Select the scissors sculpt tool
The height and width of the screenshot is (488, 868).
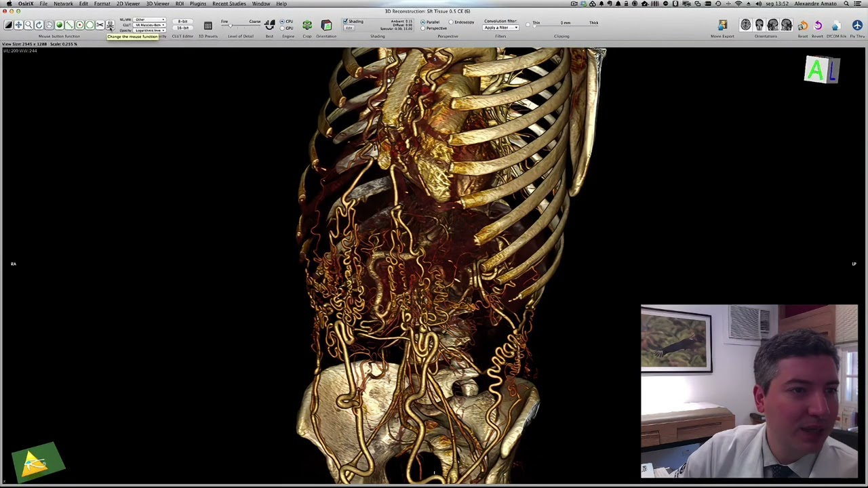pos(100,25)
